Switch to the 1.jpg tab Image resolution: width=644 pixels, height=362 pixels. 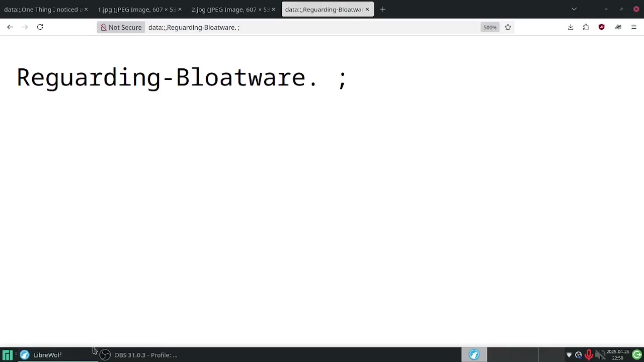(136, 10)
